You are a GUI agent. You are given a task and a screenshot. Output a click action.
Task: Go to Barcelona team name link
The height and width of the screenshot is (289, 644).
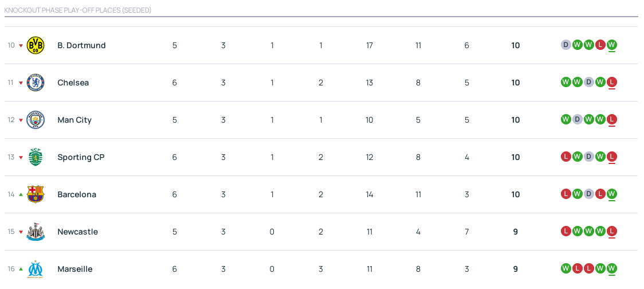pyautogui.click(x=77, y=194)
